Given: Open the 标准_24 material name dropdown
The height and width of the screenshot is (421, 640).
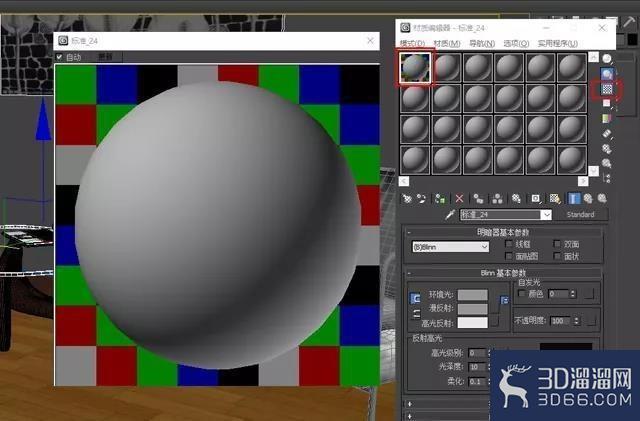Looking at the screenshot, I should click(546, 214).
